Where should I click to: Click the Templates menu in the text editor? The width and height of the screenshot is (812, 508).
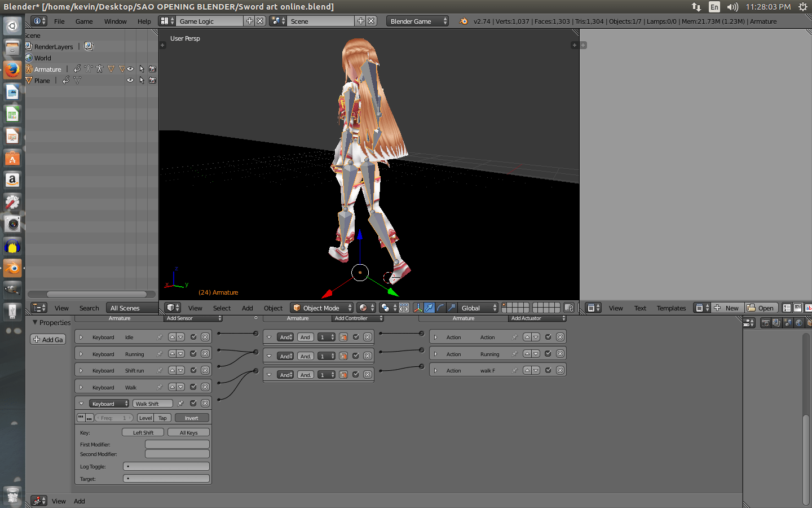[671, 308]
